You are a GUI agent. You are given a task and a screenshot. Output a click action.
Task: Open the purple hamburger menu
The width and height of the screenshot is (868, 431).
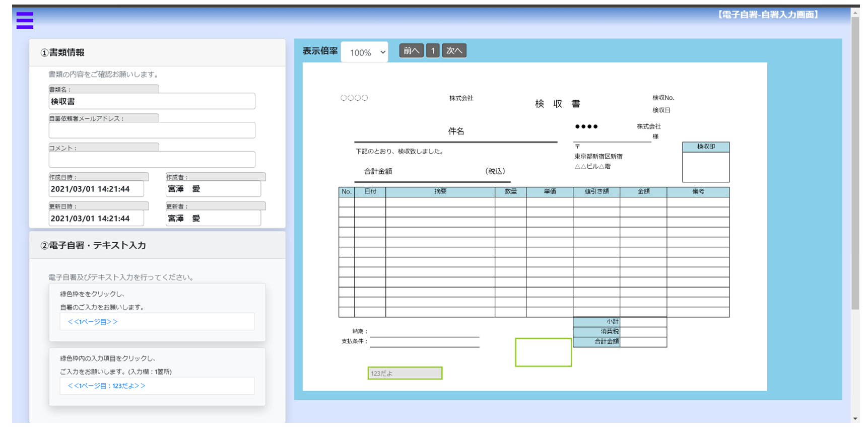click(25, 20)
